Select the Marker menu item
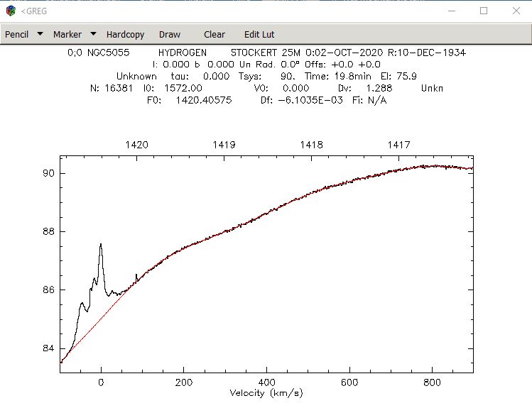The height and width of the screenshot is (408, 532). 67,35
